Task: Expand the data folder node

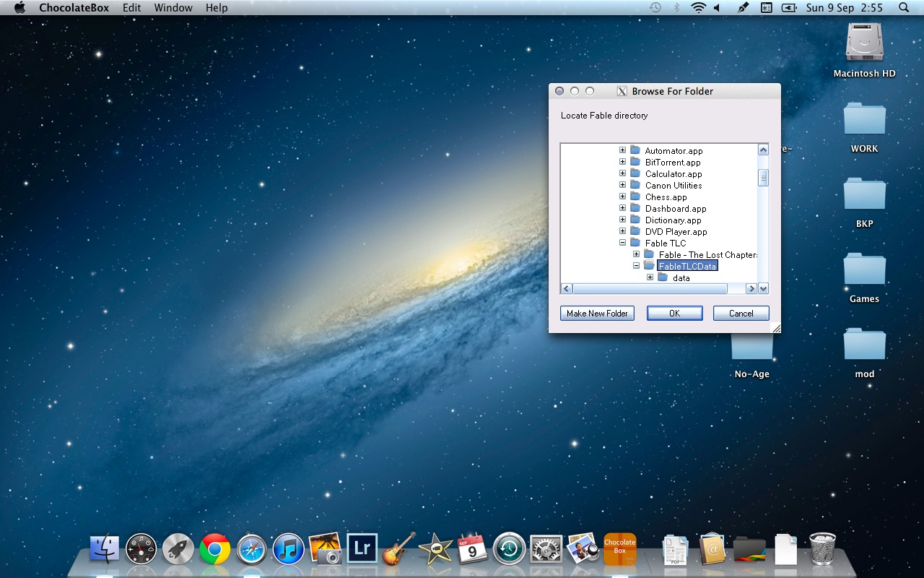Action: click(x=650, y=277)
